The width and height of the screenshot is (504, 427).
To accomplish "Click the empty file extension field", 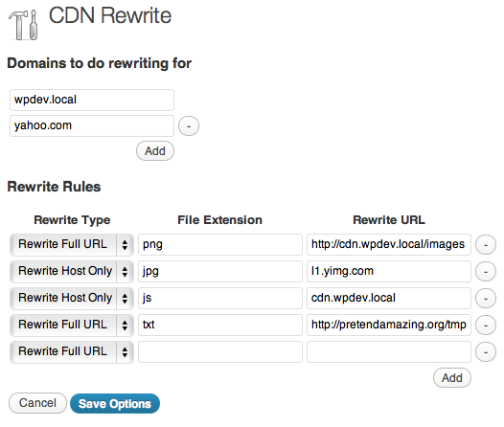I will point(220,351).
